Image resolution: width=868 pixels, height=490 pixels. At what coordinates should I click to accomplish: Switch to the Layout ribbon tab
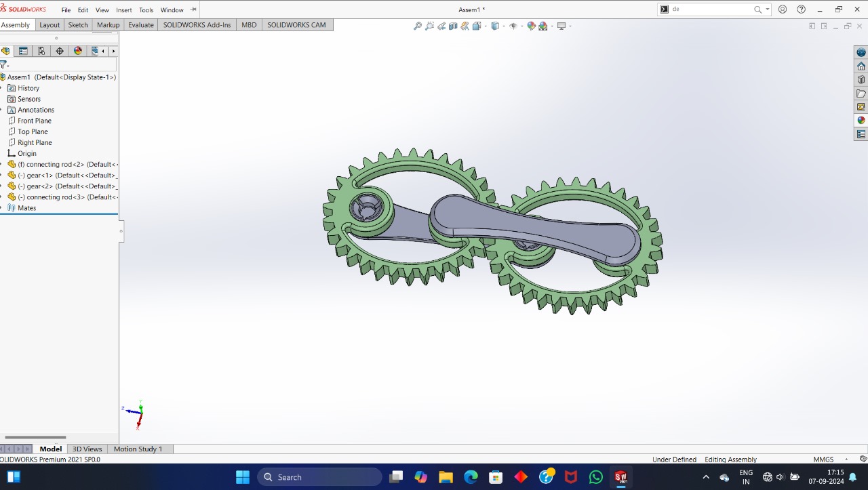coord(50,25)
